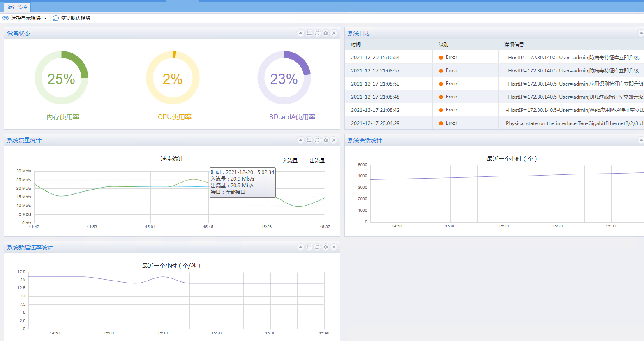Viewport: 644px width, 341px height.
Task: Click the 详细信息 column header
Action: pos(514,45)
